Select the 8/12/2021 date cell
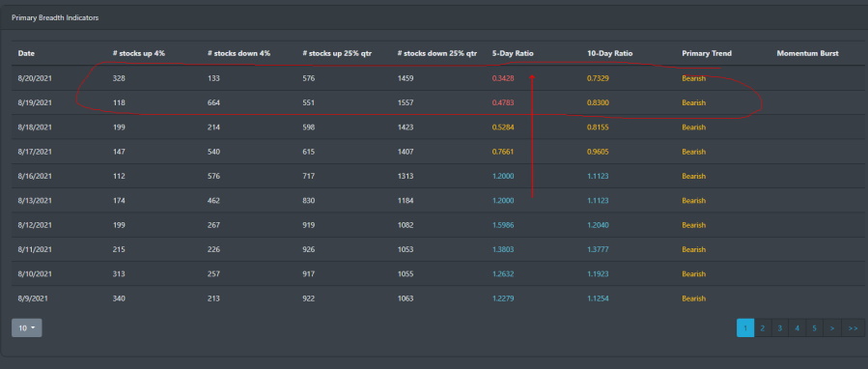 35,225
